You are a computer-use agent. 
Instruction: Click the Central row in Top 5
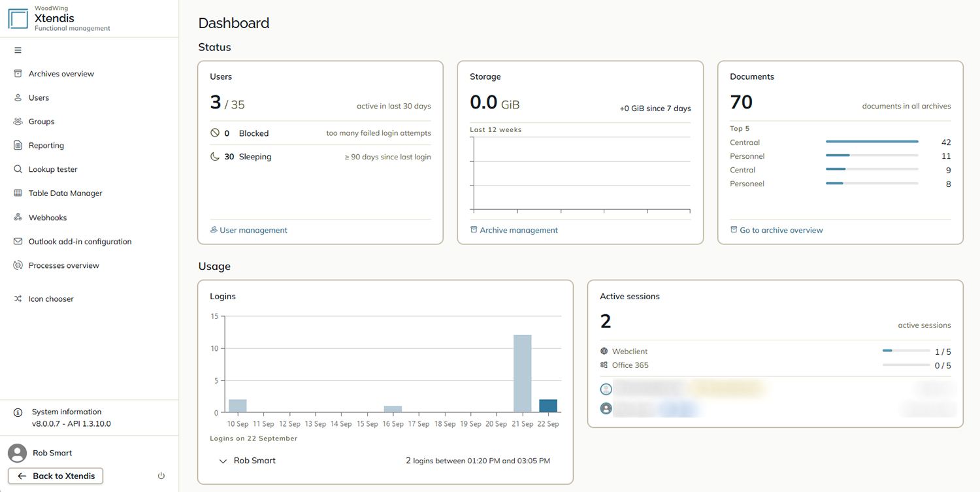point(840,171)
